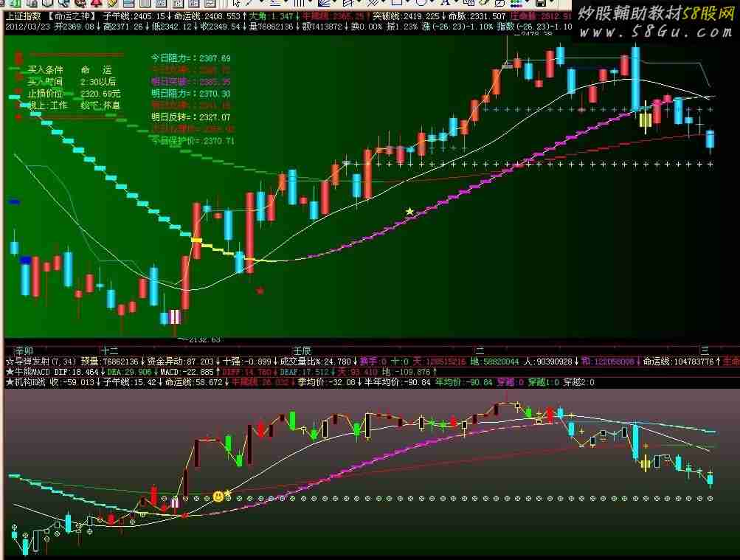This screenshot has width=740, height=560.
Task: Click the 命脉:2331.507 value
Action: point(477,16)
